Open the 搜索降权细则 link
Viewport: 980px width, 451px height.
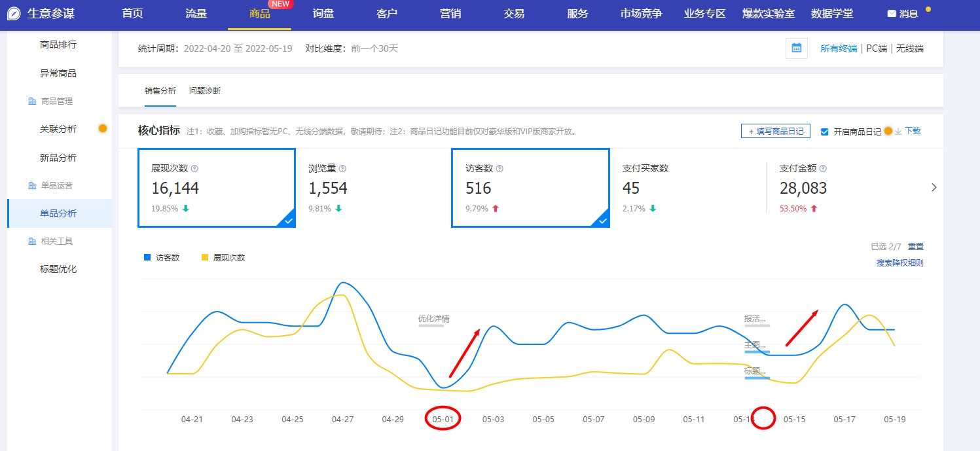(899, 263)
